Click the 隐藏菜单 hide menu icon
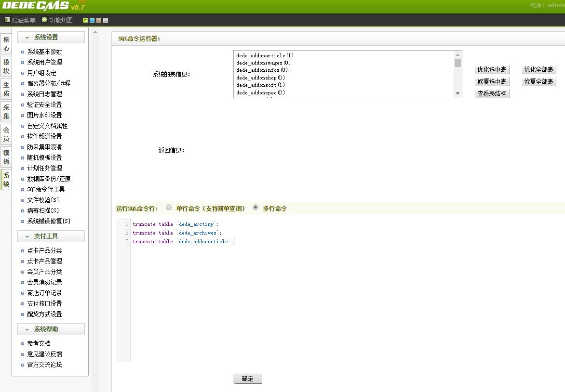 pyautogui.click(x=7, y=20)
